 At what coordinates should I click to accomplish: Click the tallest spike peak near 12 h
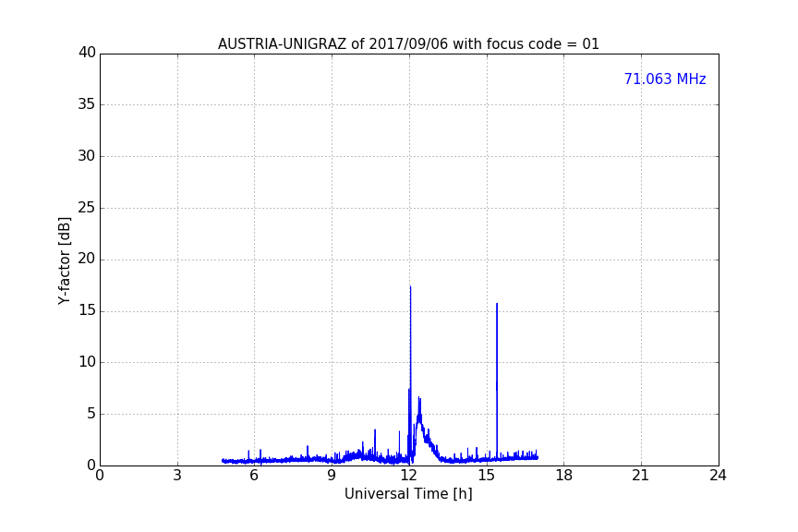(x=410, y=287)
